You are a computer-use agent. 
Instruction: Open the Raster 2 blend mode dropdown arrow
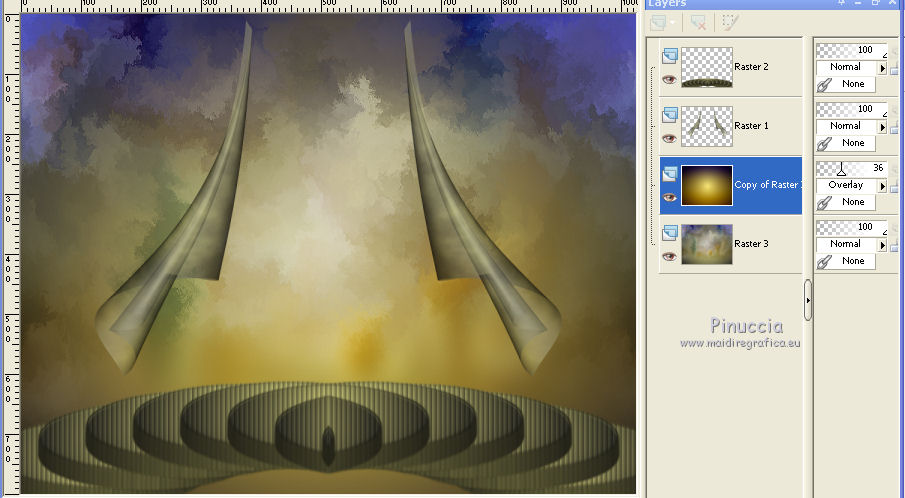coord(882,68)
